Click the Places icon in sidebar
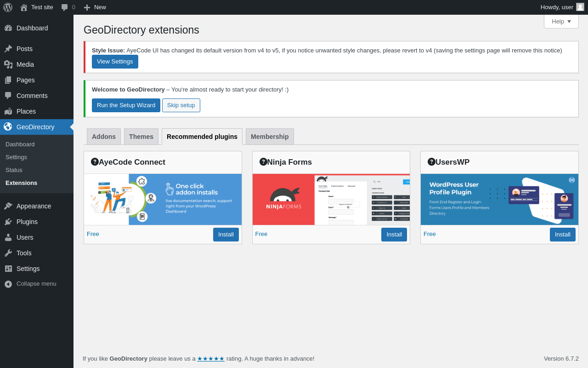The image size is (588, 368). (8, 111)
